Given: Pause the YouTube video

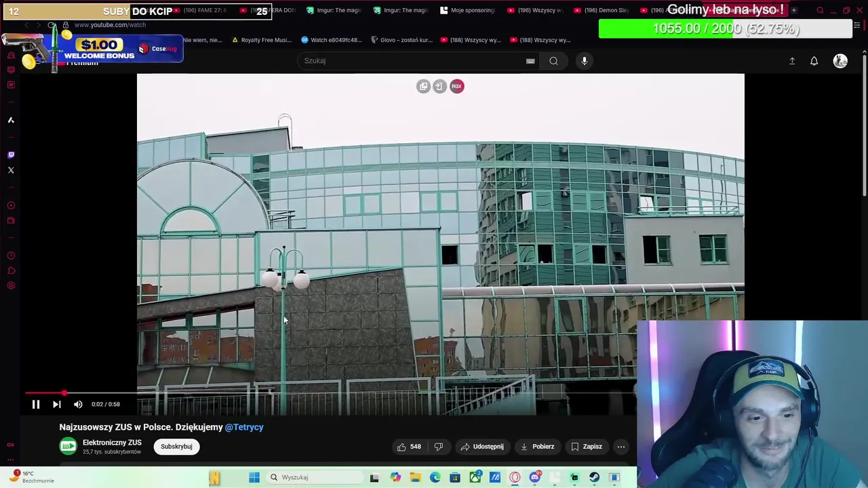Looking at the screenshot, I should coord(36,405).
